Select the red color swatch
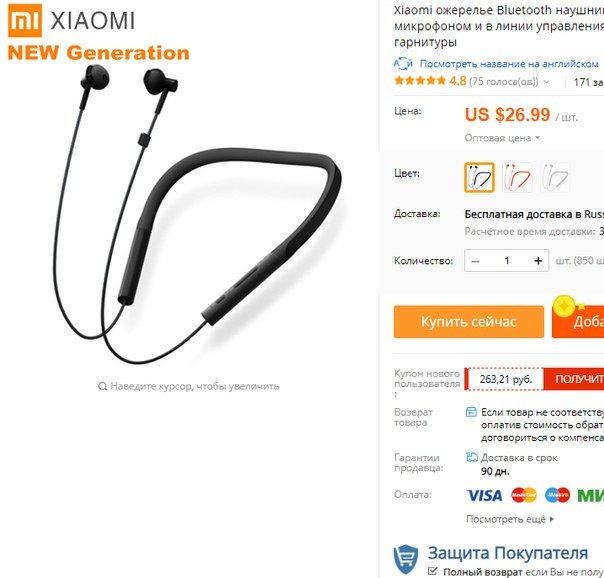 (517, 178)
